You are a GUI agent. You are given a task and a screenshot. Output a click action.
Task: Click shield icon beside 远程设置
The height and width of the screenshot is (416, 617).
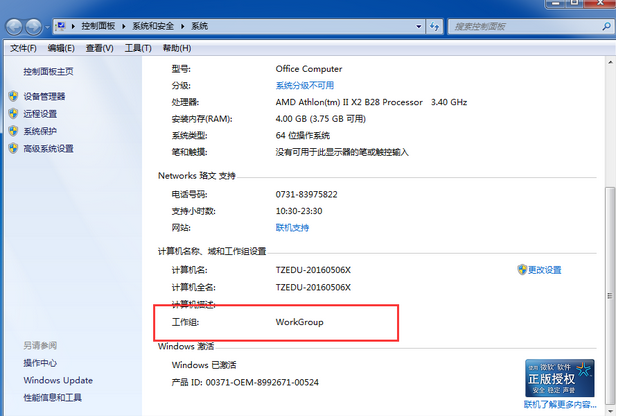point(13,113)
